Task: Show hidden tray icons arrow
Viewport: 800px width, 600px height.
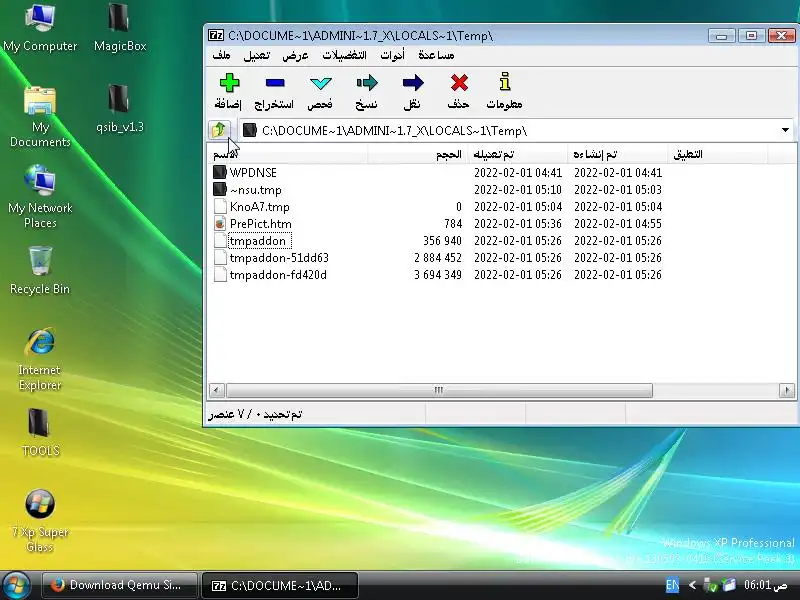Action: tap(692, 585)
